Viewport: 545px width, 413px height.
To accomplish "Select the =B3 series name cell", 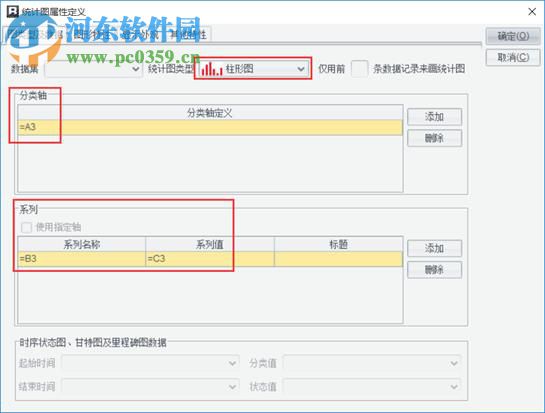I will click(82, 259).
